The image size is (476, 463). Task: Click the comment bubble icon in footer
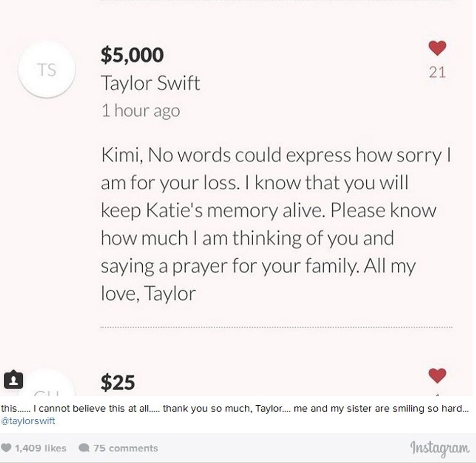83,448
